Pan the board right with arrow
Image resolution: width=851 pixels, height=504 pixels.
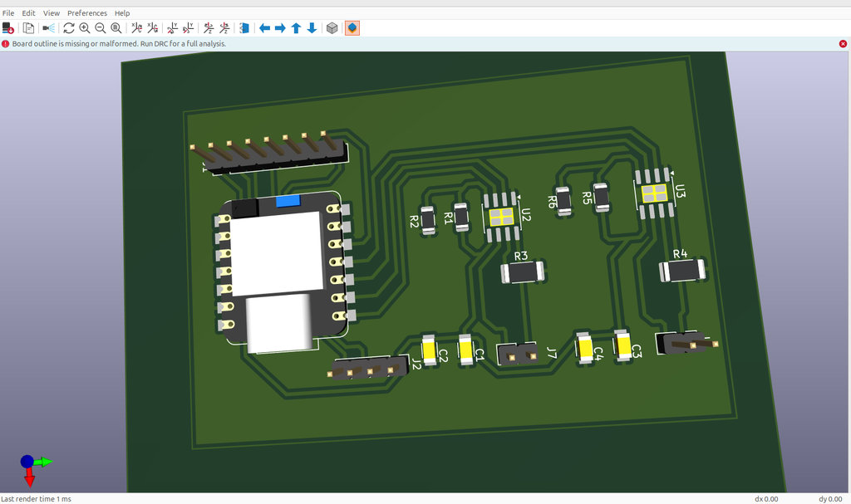point(281,27)
